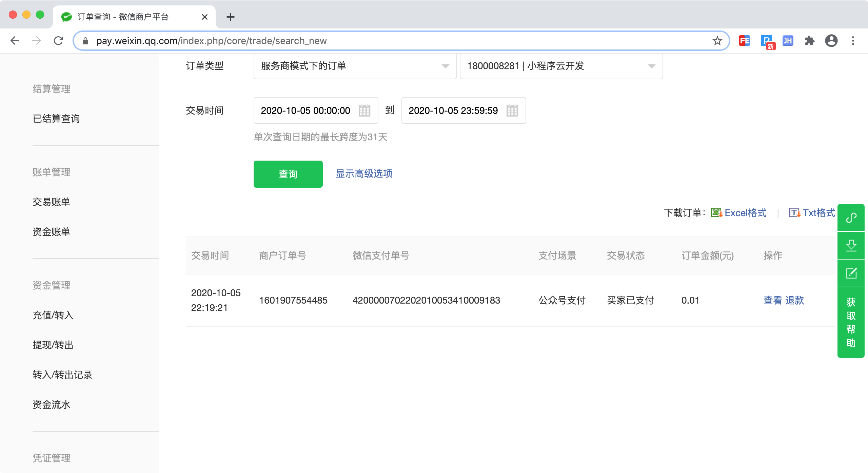Open the browser extensions puzzle icon

click(809, 41)
